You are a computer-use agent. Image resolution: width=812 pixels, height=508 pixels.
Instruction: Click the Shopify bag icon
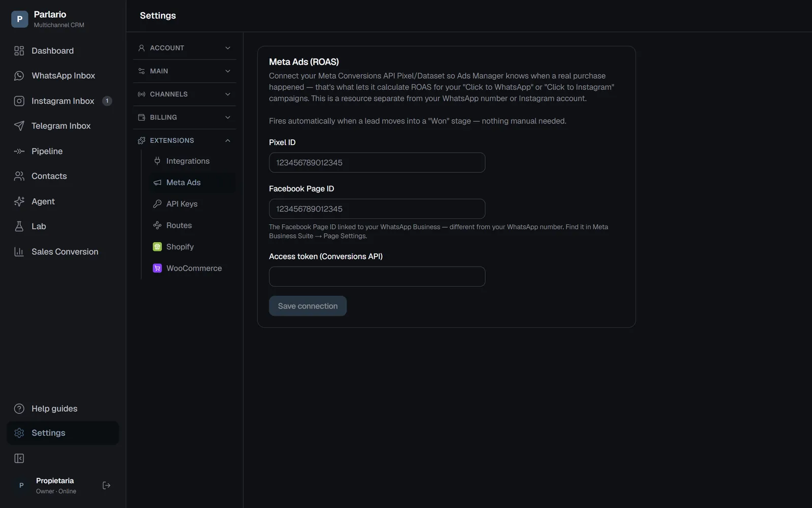(x=157, y=247)
